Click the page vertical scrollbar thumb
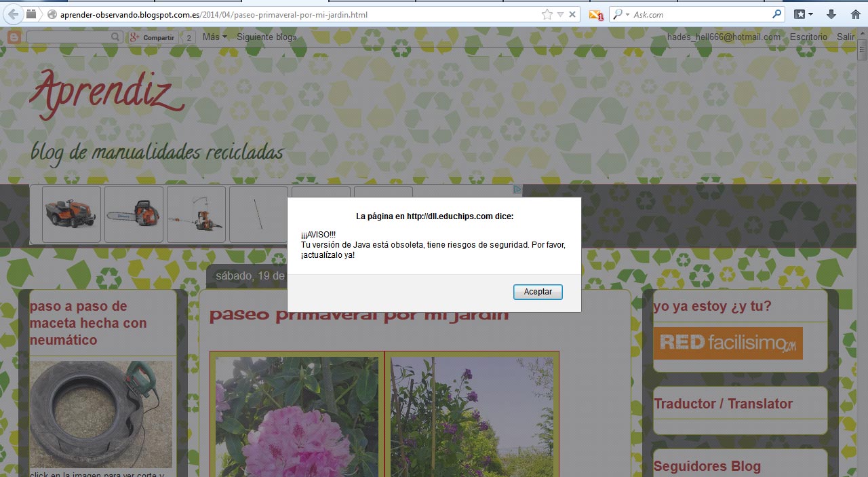This screenshot has height=477, width=868. [862, 52]
